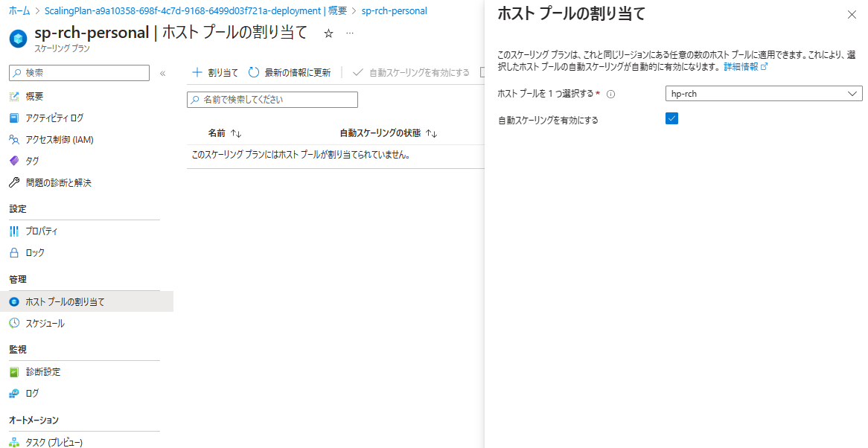This screenshot has width=868, height=448.
Task: Focus the sidebar 検索 box
Action: [79, 73]
